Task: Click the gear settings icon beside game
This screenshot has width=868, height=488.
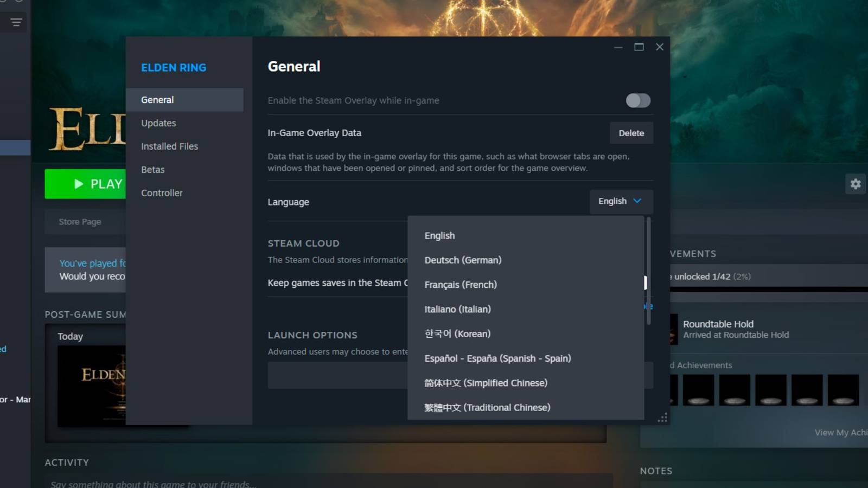Action: [856, 184]
